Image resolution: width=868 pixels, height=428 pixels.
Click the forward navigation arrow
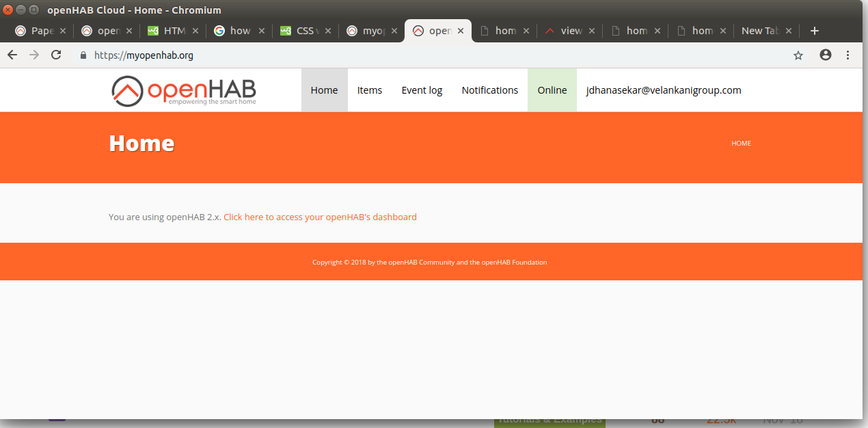(x=33, y=55)
